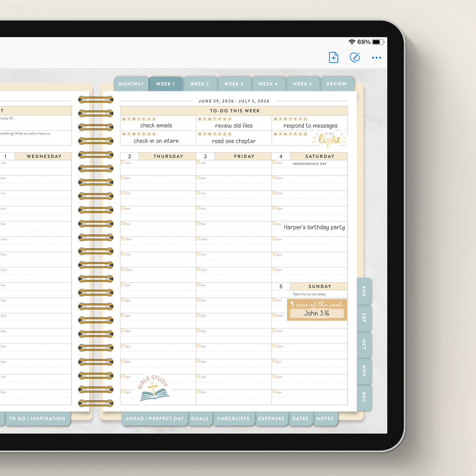This screenshot has height=476, width=476.
Task: Tap the John 3:16 verse text
Action: pyautogui.click(x=317, y=313)
